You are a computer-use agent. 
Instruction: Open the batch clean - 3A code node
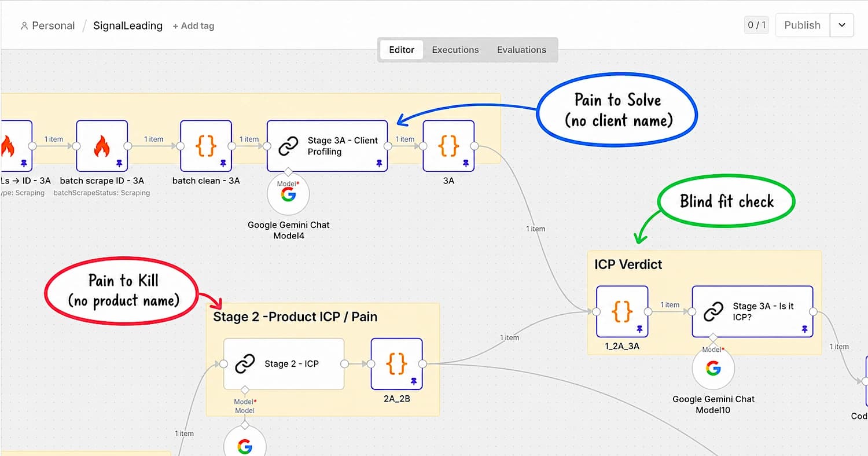point(206,146)
